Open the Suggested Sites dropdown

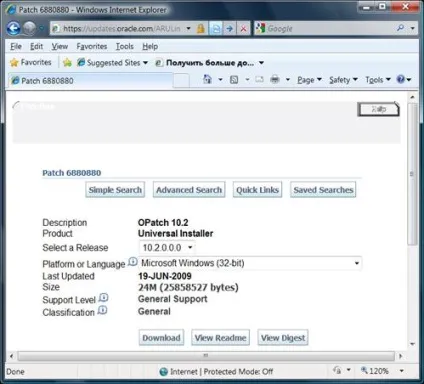click(112, 62)
